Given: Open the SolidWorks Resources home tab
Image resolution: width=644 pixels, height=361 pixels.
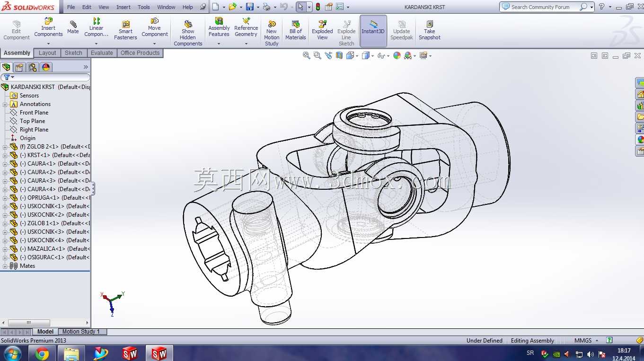Looking at the screenshot, I should 640,94.
